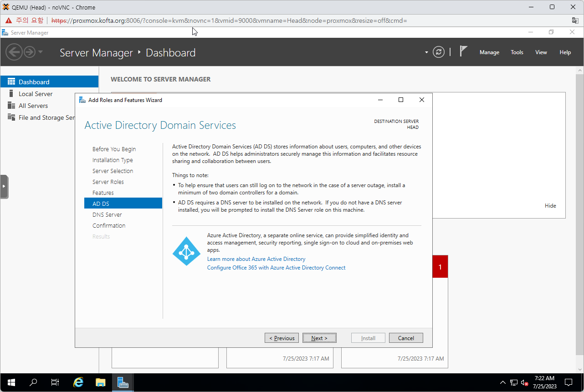The width and height of the screenshot is (584, 392).
Task: Expand the noVNC side control panel
Action: tap(4, 186)
